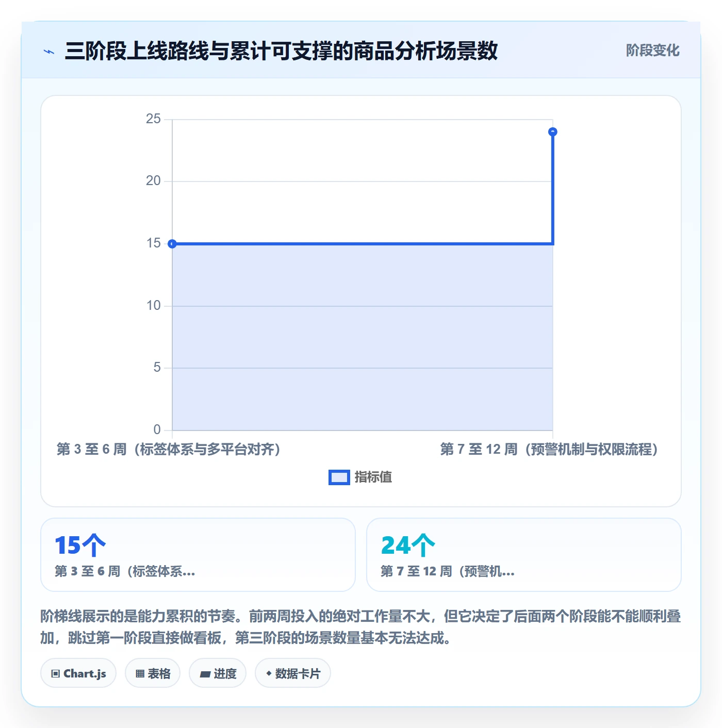The height and width of the screenshot is (728, 722).
Task: Click the 表格 tag
Action: coord(153,673)
